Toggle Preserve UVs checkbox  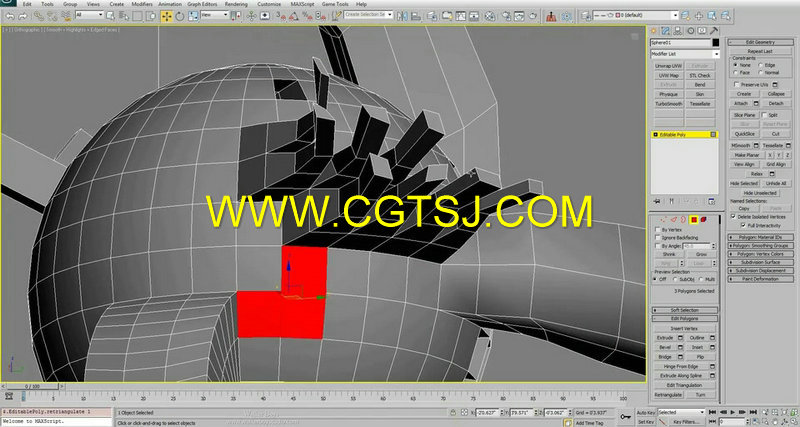(x=736, y=85)
